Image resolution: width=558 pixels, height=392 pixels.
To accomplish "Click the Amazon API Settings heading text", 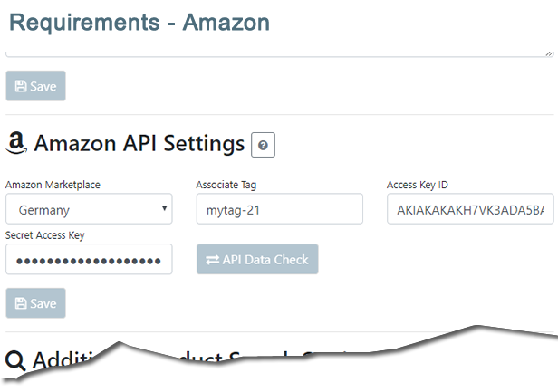I will (x=139, y=144).
